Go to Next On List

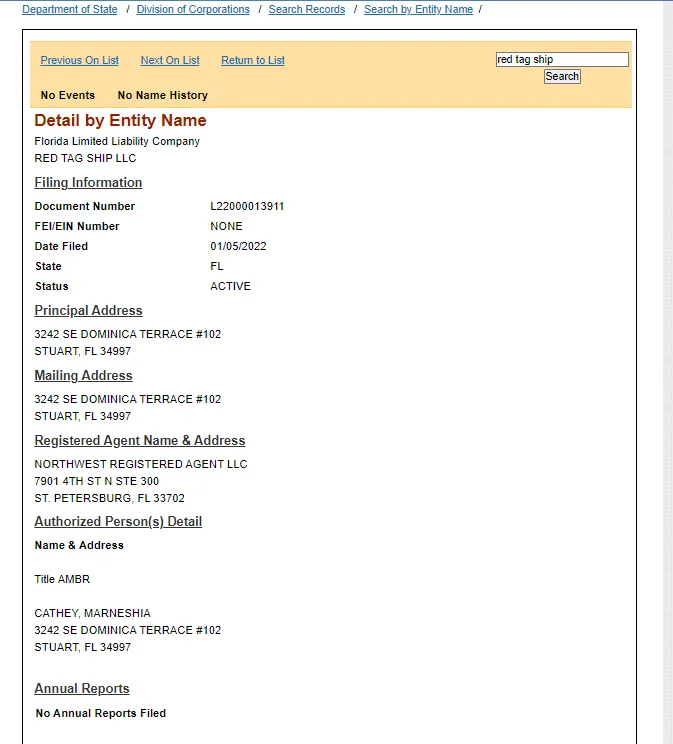170,60
